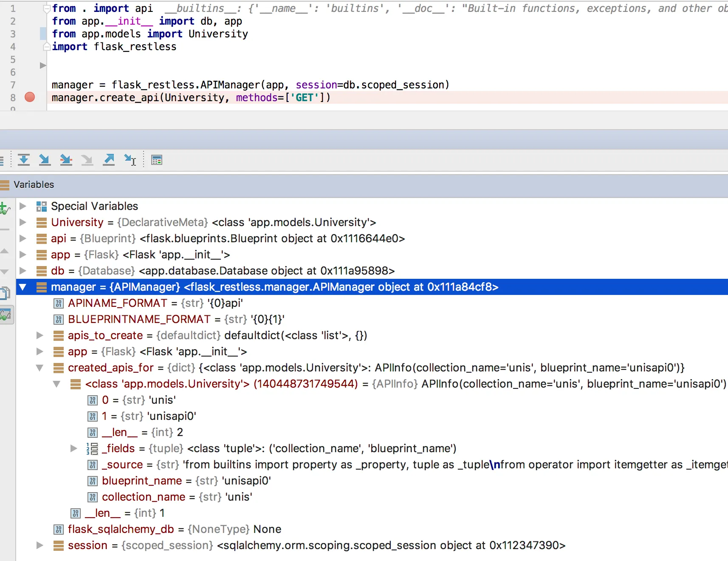Image resolution: width=728 pixels, height=561 pixels.
Task: Click the University variable object icon
Action: click(42, 223)
